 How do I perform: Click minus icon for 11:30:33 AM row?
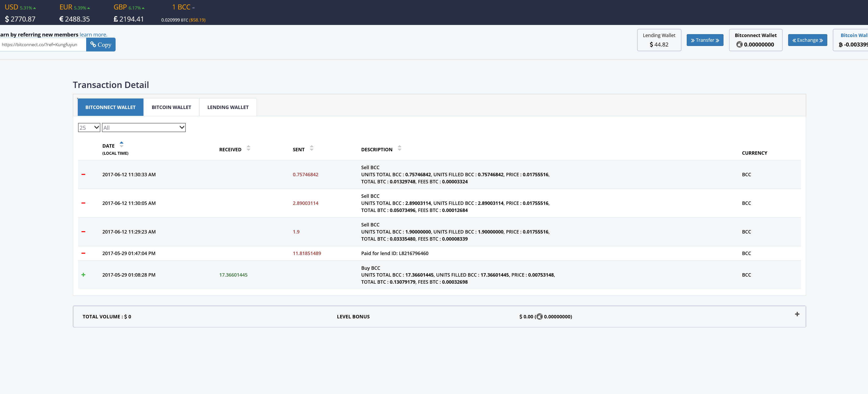83,175
